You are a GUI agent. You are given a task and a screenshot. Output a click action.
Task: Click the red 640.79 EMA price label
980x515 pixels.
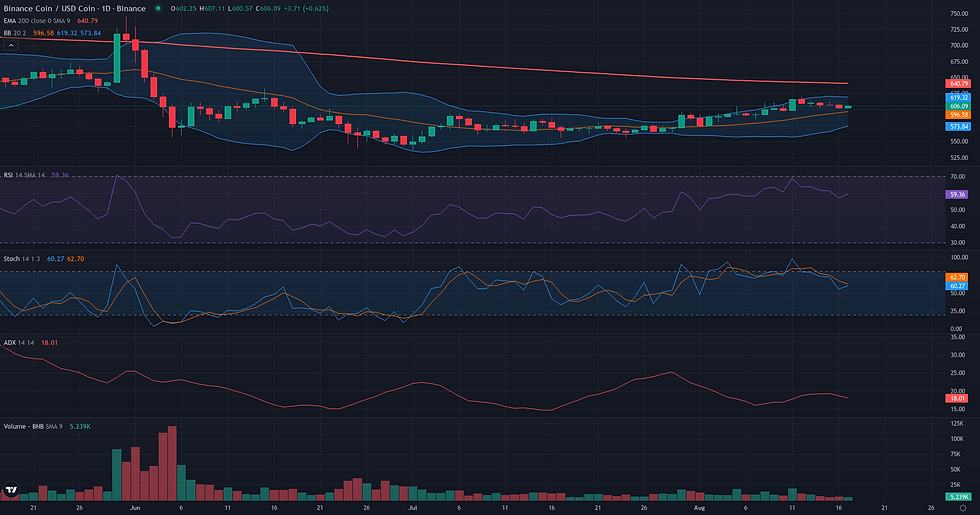958,83
